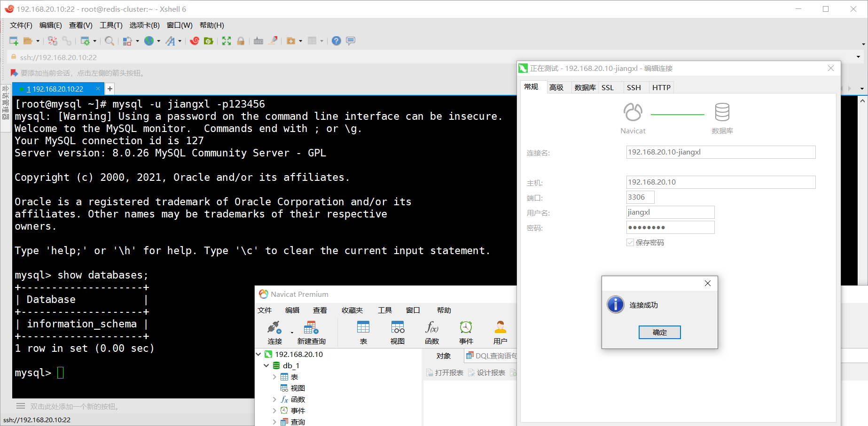The image size is (868, 426).
Task: Click the Xshell highlighter pen icon
Action: click(273, 41)
